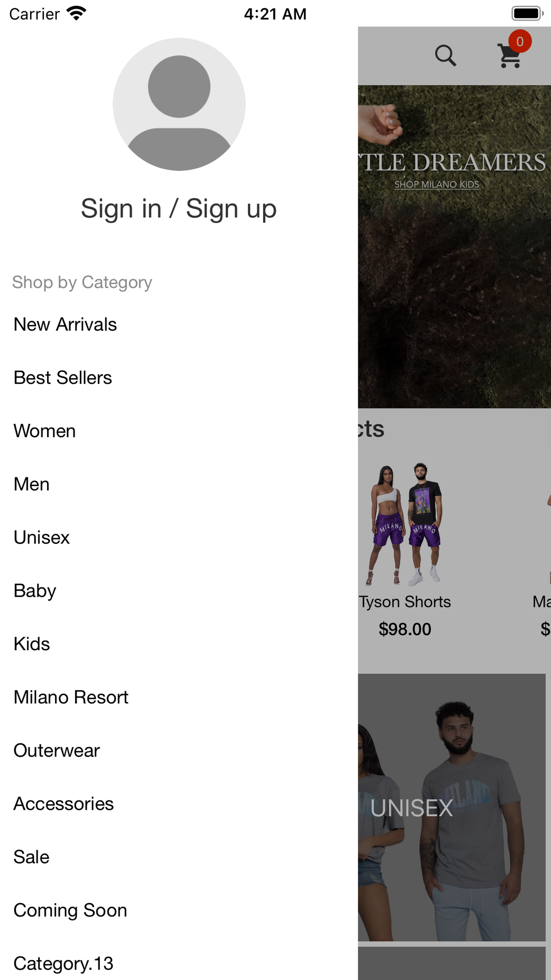This screenshot has width=551, height=980.
Task: Open the shopping cart icon
Action: [509, 56]
